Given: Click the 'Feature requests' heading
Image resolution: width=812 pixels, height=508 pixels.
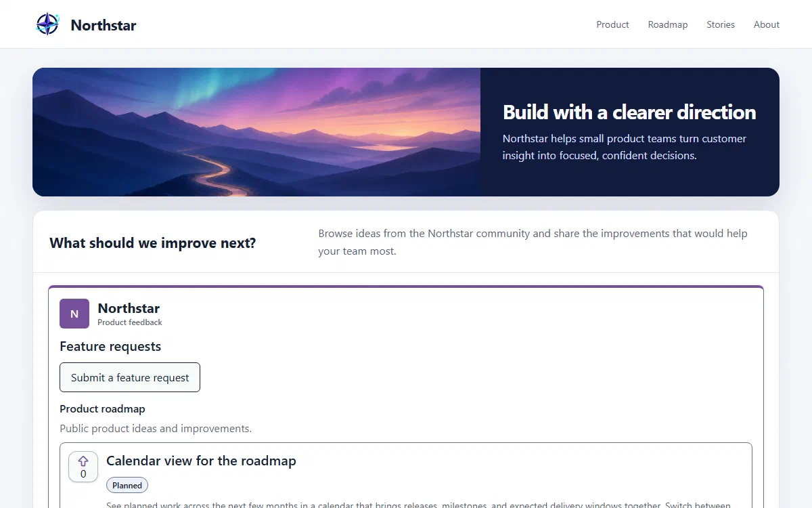Looking at the screenshot, I should [110, 346].
